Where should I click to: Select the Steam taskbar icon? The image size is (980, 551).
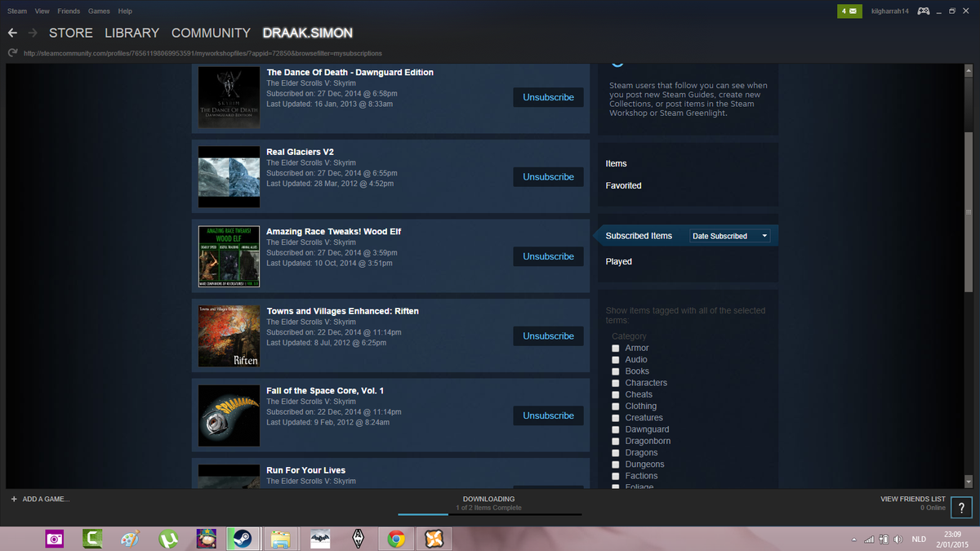coord(243,539)
